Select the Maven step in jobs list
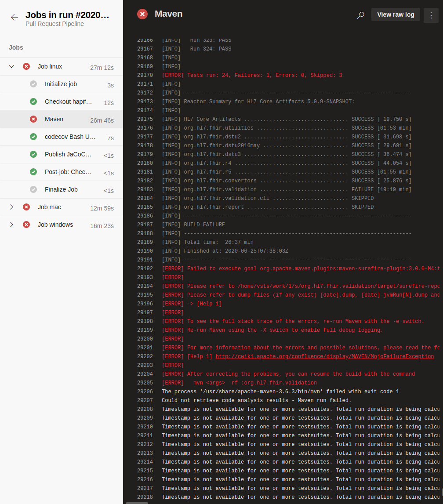443x504 pixels. click(x=62, y=119)
